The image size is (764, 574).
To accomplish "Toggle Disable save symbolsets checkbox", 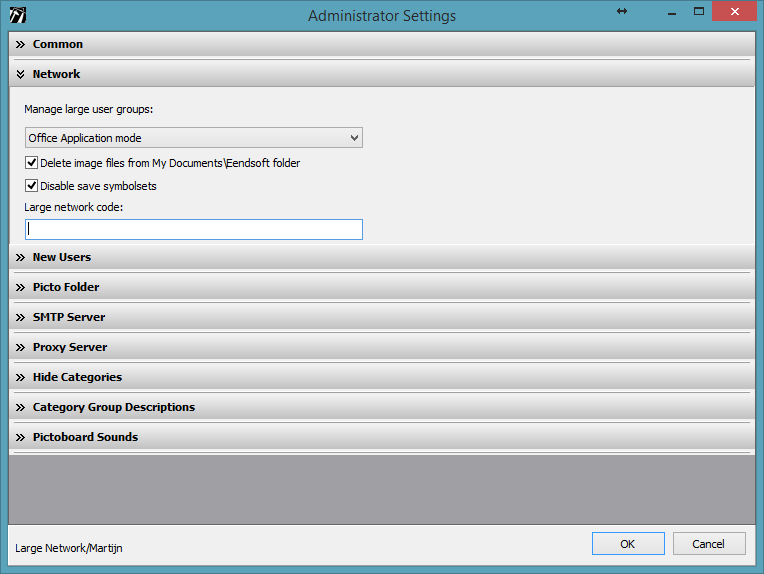I will [x=32, y=186].
